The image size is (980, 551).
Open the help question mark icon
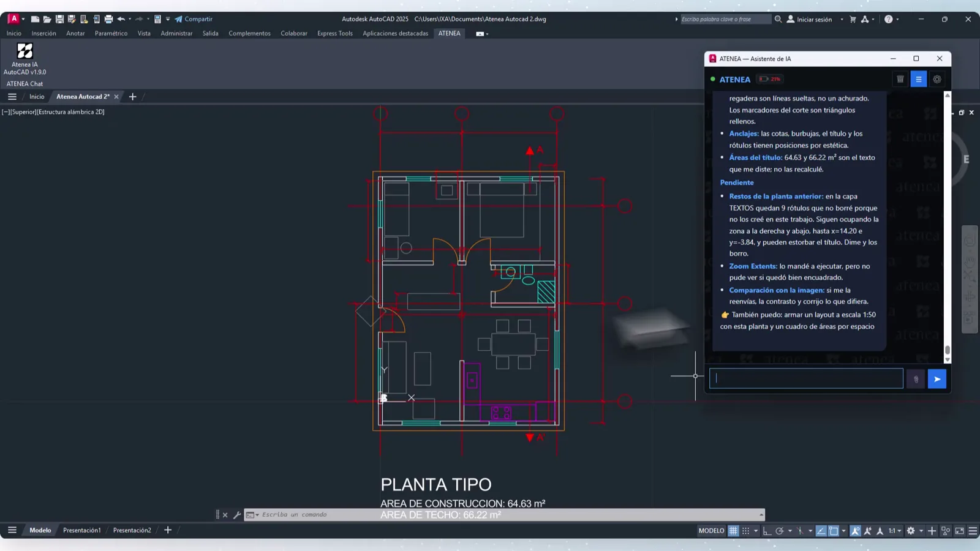tap(889, 19)
